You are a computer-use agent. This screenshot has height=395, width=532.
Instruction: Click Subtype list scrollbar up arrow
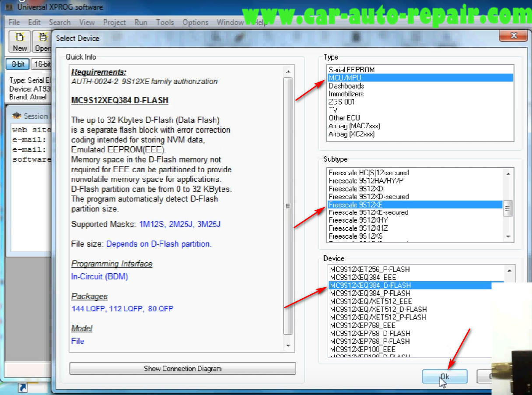point(508,173)
